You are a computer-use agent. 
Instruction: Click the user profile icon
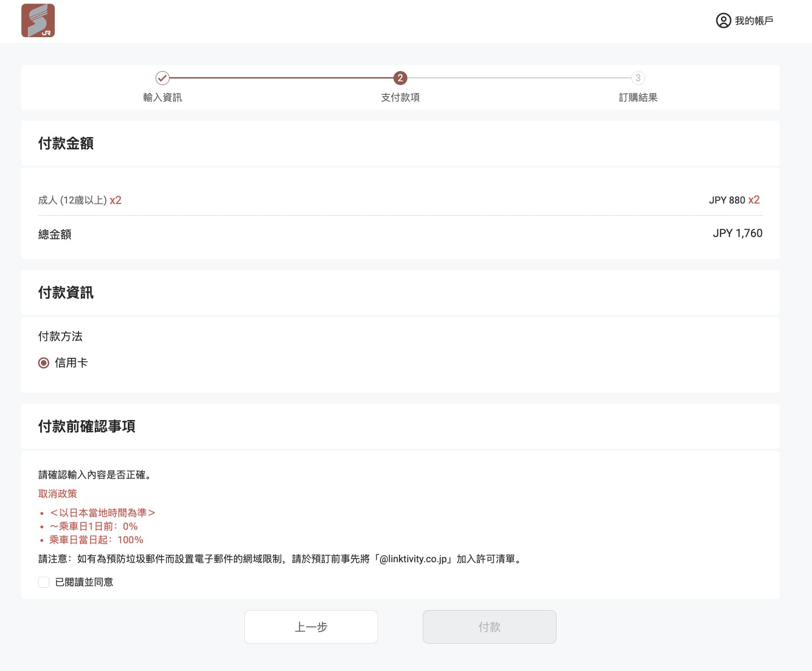pyautogui.click(x=723, y=20)
